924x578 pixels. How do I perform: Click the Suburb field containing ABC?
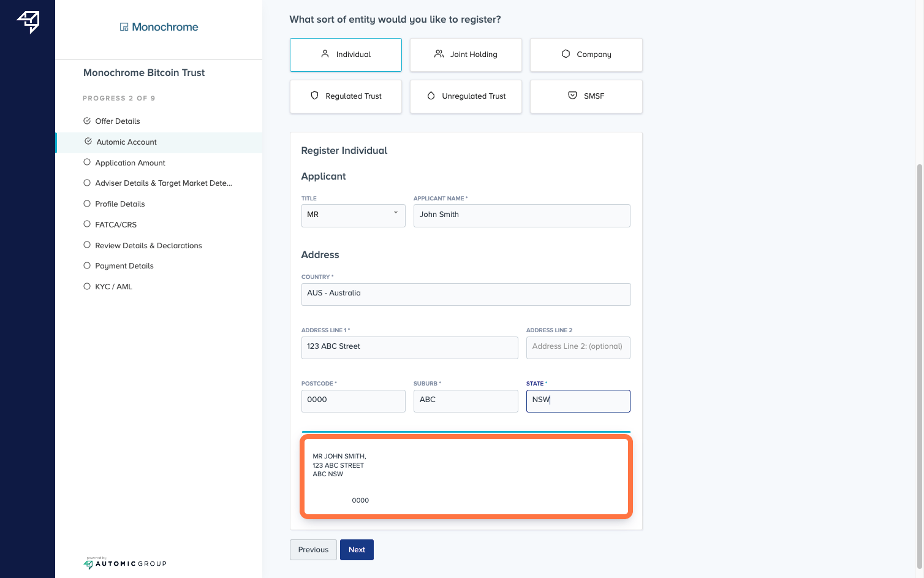tap(466, 401)
